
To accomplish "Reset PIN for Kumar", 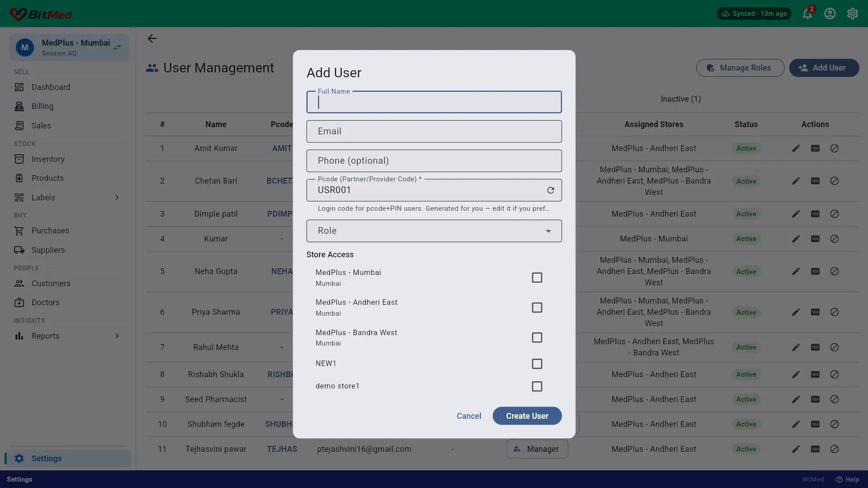I will [815, 239].
